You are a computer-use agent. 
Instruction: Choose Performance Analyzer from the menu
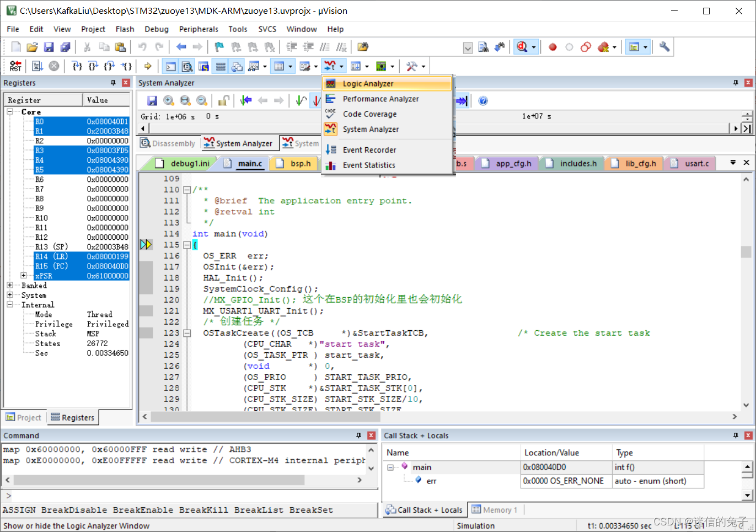387,99
